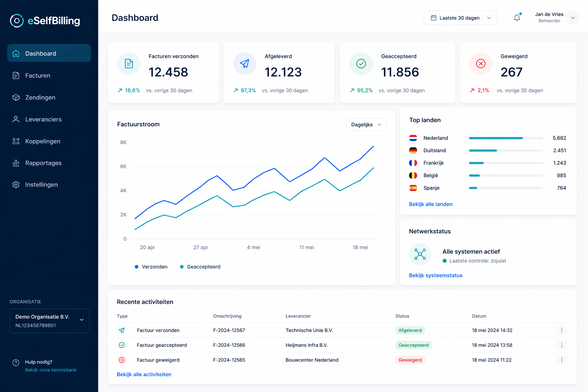
Task: Click the calendar icon in date range selector
Action: 434,18
